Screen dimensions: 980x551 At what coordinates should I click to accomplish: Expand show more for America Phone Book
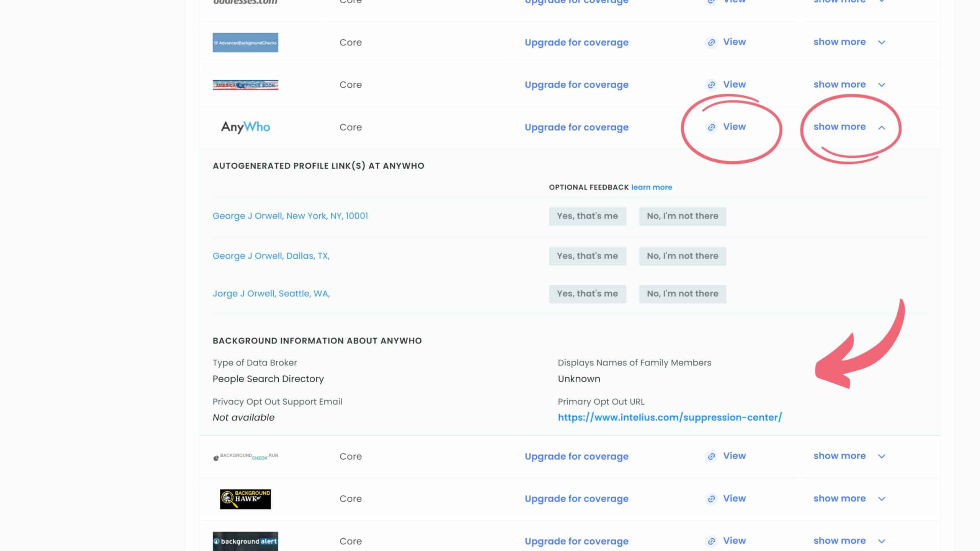(x=840, y=84)
